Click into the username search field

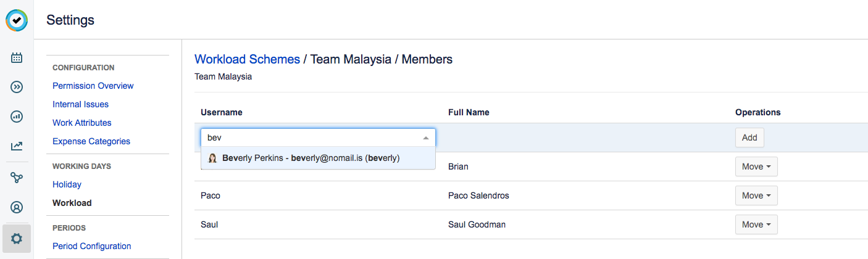click(309, 138)
